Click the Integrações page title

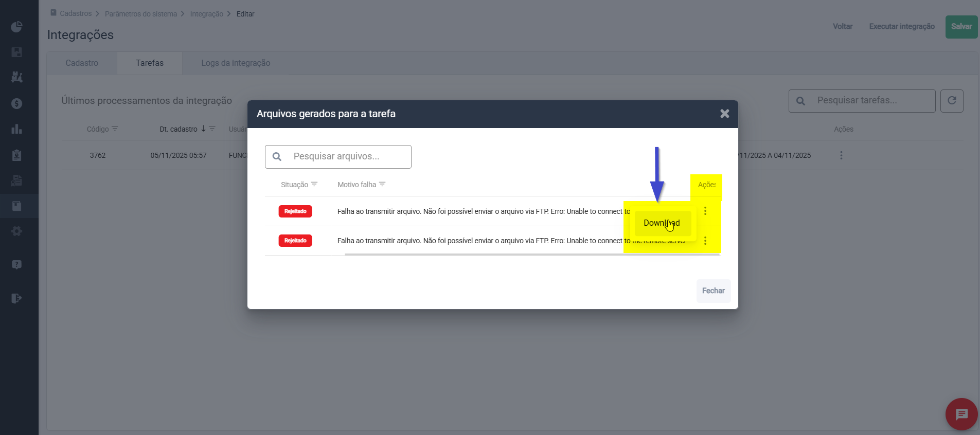(80, 35)
